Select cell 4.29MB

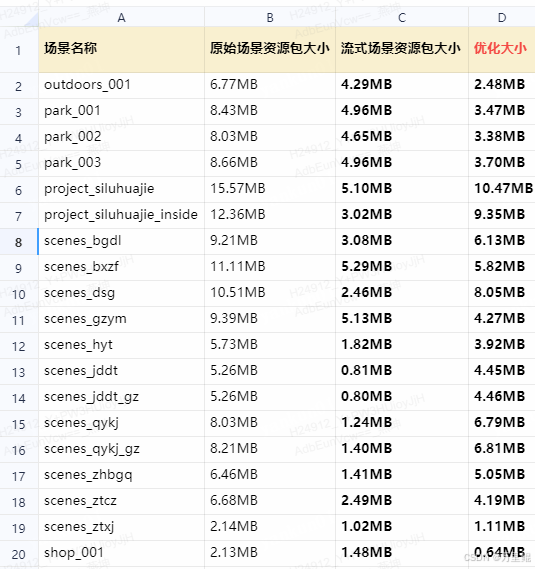[402, 85]
